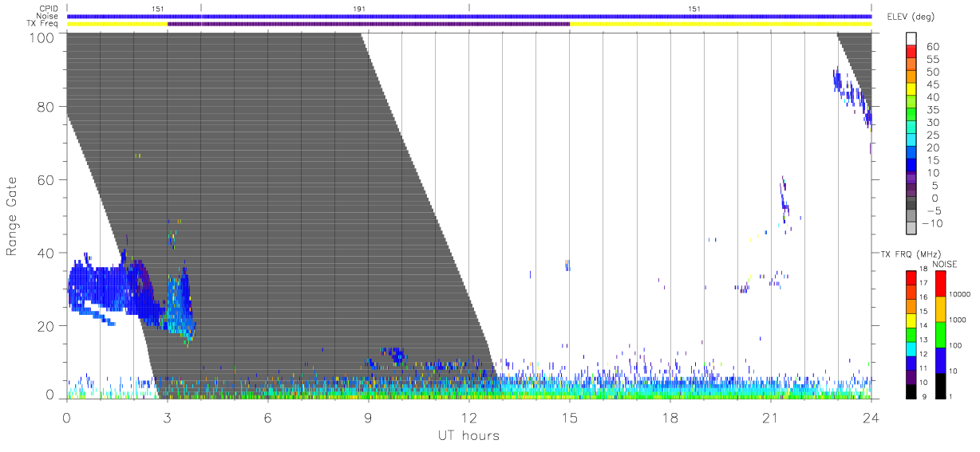980x452 pixels.
Task: Click Range Gate tick label 80
Action: (45, 106)
